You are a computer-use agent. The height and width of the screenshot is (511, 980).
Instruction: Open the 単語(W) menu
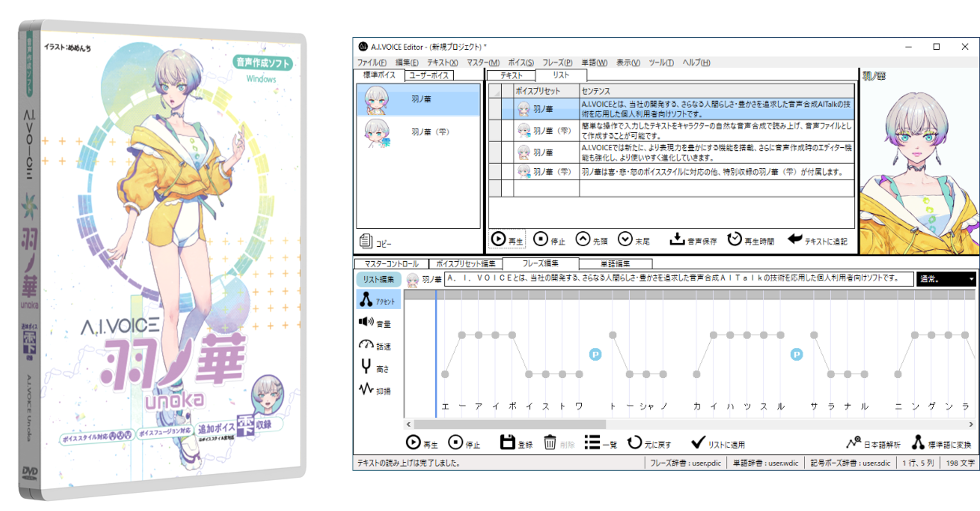click(x=594, y=62)
